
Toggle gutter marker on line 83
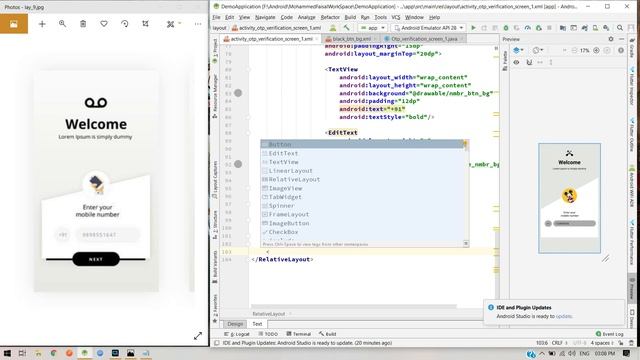click(x=238, y=93)
